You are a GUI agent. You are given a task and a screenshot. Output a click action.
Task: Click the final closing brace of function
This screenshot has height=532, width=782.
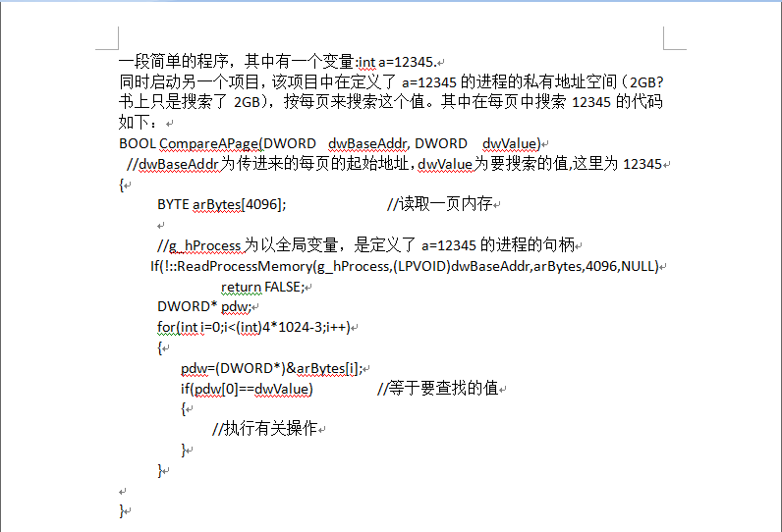pyautogui.click(x=121, y=510)
